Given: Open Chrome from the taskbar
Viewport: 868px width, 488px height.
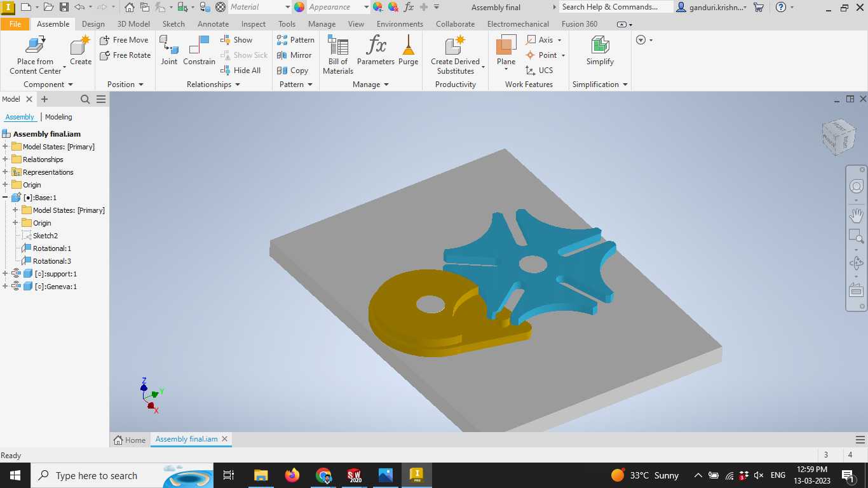Looking at the screenshot, I should (x=323, y=475).
